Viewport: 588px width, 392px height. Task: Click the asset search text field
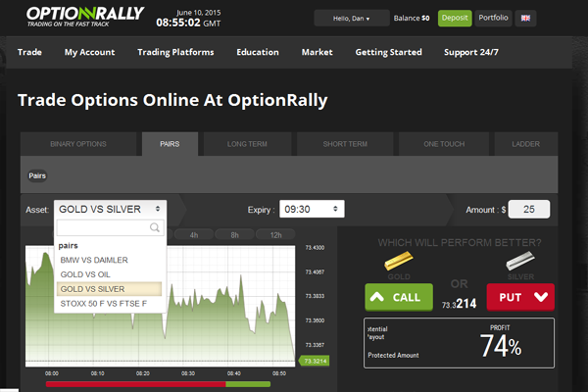click(x=110, y=227)
